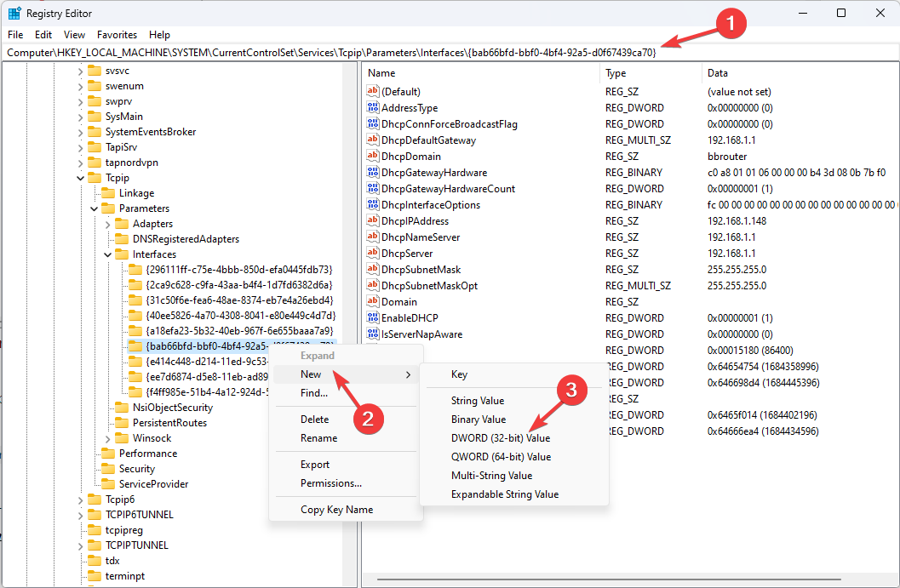The height and width of the screenshot is (588, 900).
Task: Expand the svsvc tree node
Action: pyautogui.click(x=80, y=71)
